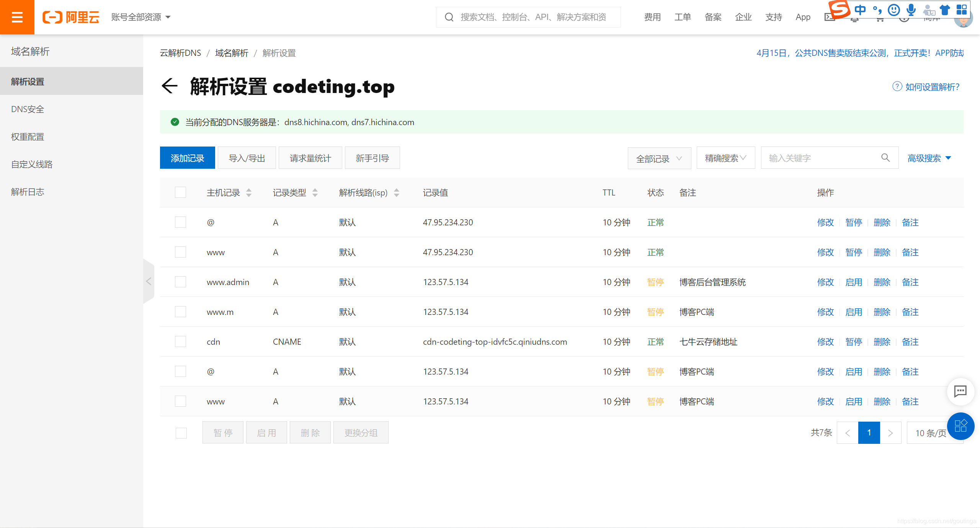This screenshot has height=528, width=980.
Task: Click the 云解析DNS breadcrumb link
Action: pos(180,53)
